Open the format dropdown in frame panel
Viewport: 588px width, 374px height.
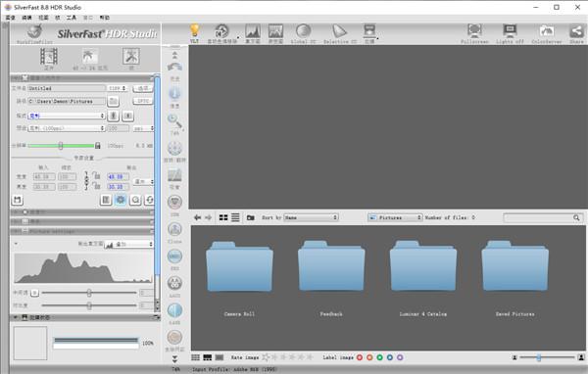tap(67, 116)
